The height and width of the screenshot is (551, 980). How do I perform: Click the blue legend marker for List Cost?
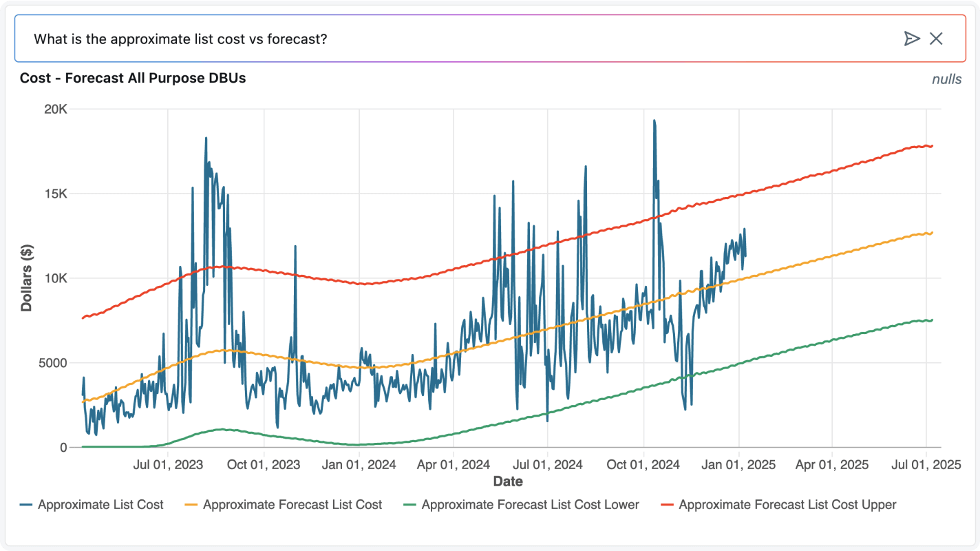27,505
